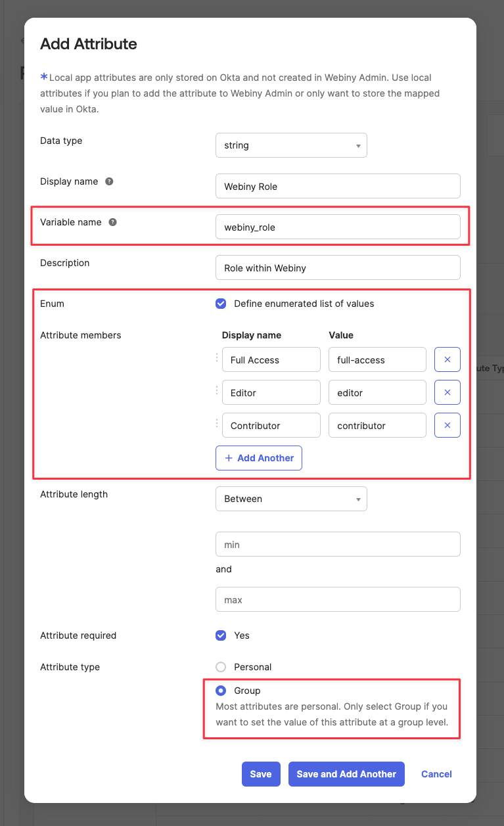Click Add Another attribute member button
The width and height of the screenshot is (504, 826).
pos(259,458)
